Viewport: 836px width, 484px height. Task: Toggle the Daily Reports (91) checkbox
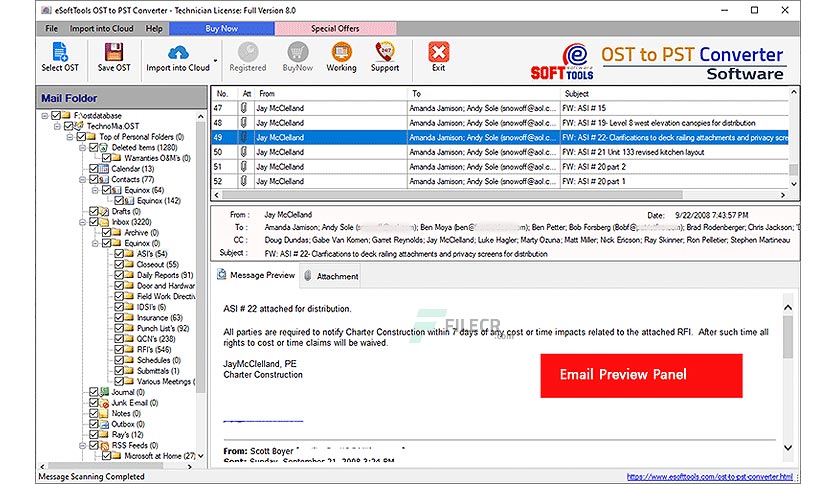coord(119,275)
